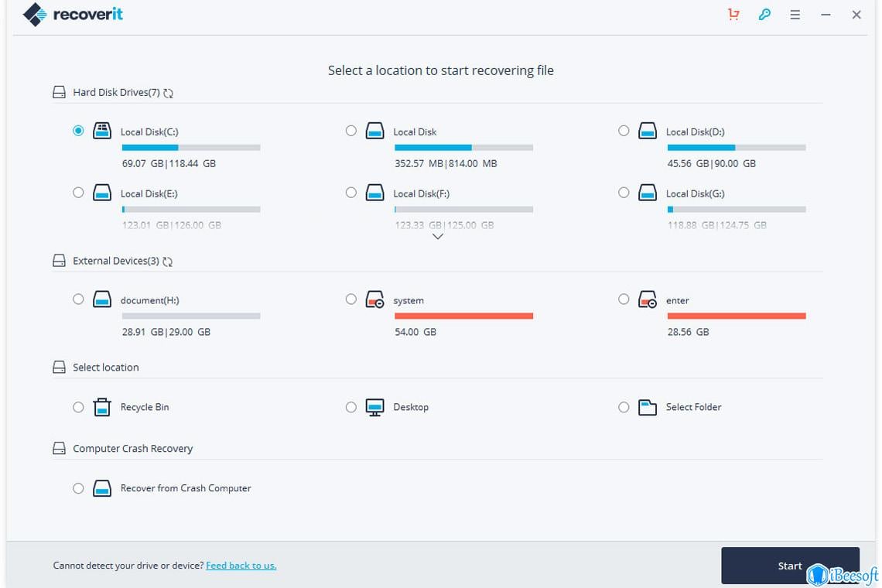882x588 pixels.
Task: Open the Feed back to us link
Action: pyautogui.click(x=241, y=566)
